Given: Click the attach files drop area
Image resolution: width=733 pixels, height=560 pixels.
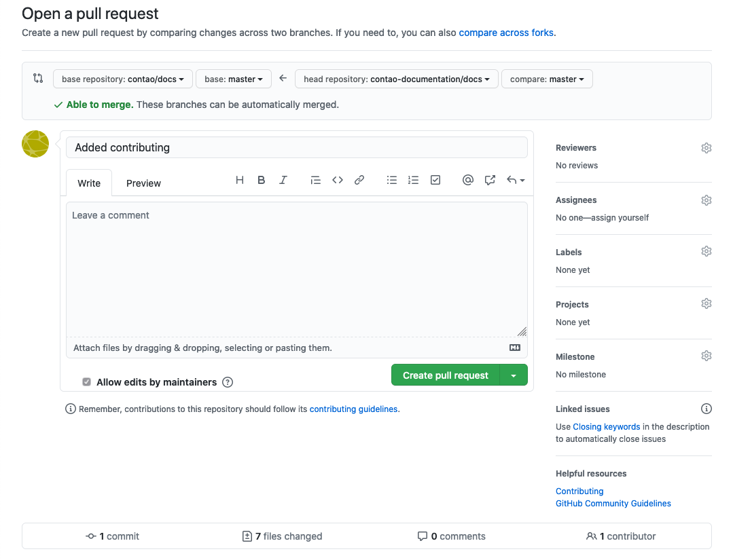Looking at the screenshot, I should pyautogui.click(x=297, y=348).
